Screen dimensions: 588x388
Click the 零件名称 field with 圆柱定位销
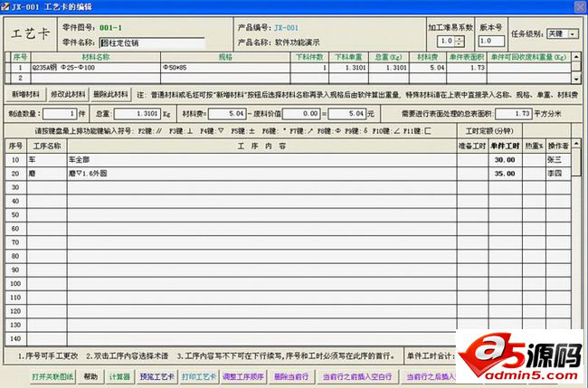(152, 43)
